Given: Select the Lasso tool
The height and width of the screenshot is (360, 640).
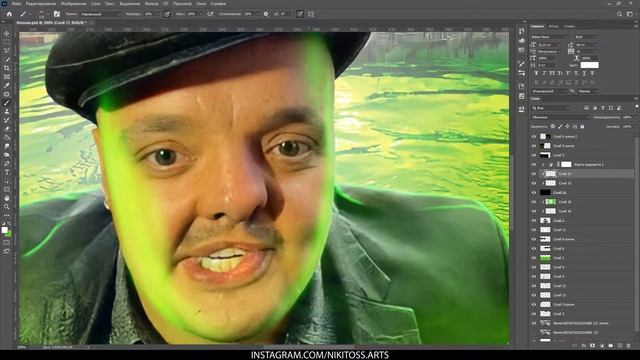Looking at the screenshot, I should pyautogui.click(x=7, y=51).
